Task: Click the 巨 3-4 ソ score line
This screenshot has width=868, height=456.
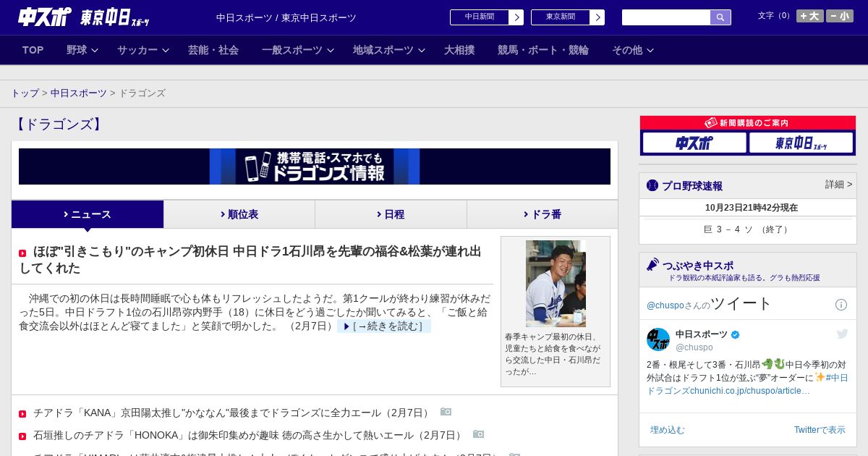Action: (x=747, y=229)
